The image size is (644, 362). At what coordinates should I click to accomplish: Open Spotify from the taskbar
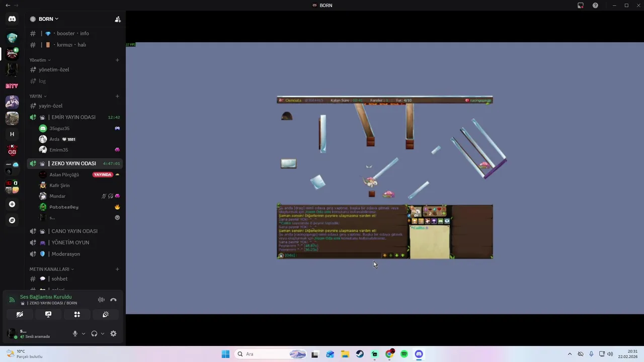(404, 354)
